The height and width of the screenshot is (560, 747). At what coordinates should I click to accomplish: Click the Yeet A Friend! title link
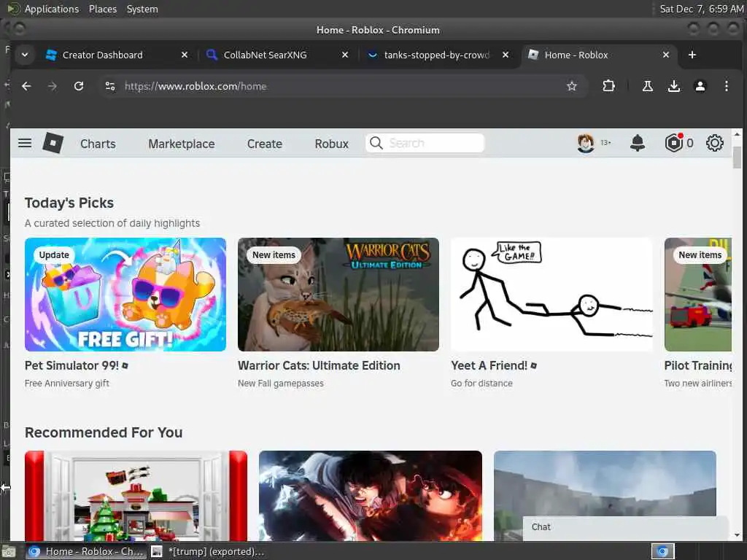[489, 365]
